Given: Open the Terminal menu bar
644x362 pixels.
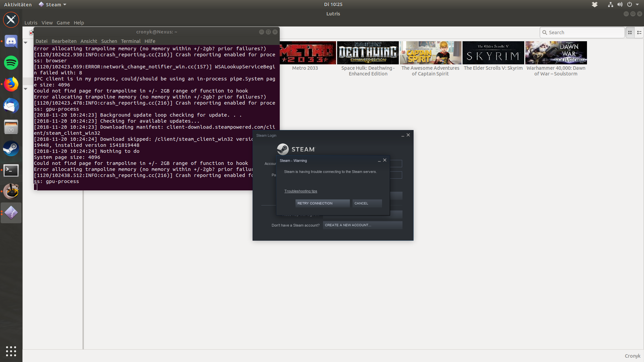Looking at the screenshot, I should [131, 41].
